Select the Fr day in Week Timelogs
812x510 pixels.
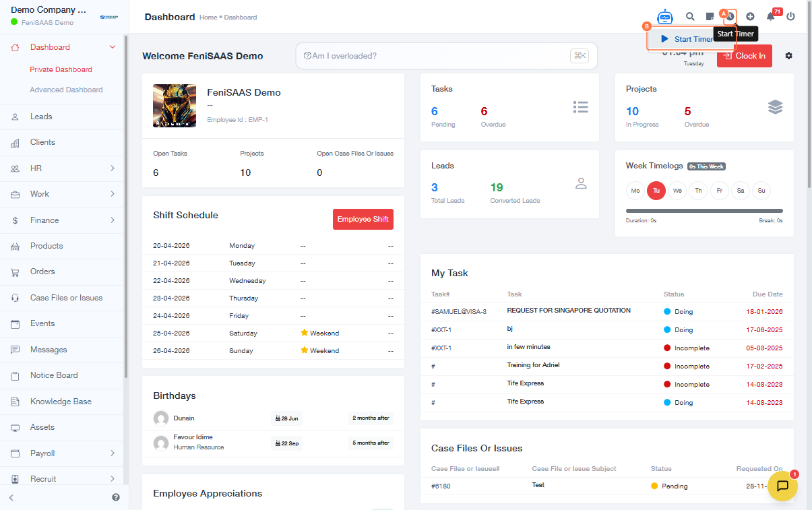tap(719, 191)
